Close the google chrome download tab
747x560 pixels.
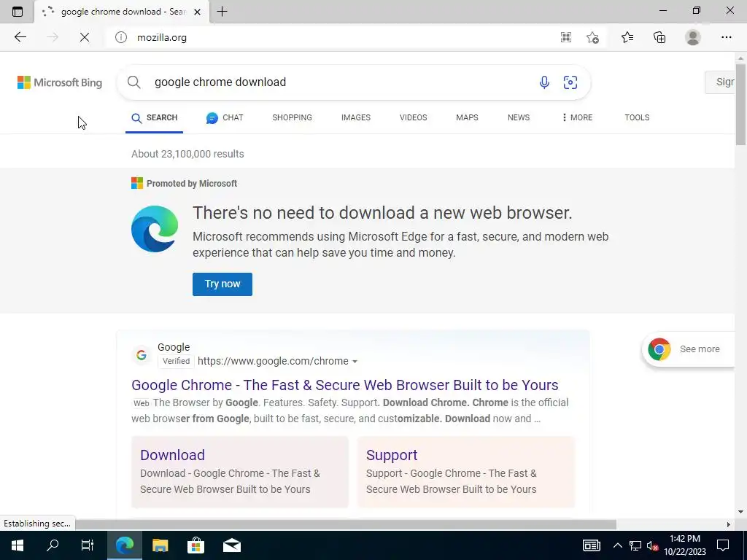point(197,12)
